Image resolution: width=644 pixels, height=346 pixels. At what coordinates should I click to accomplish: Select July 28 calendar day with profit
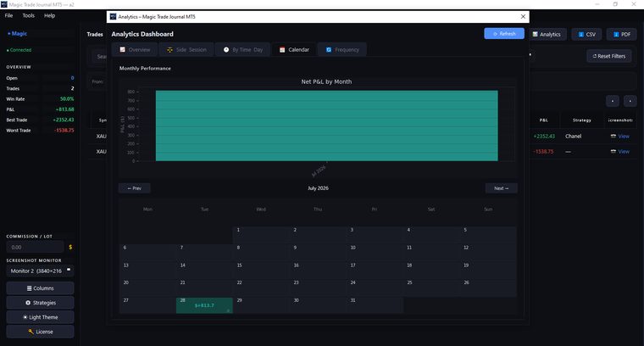[x=204, y=305]
